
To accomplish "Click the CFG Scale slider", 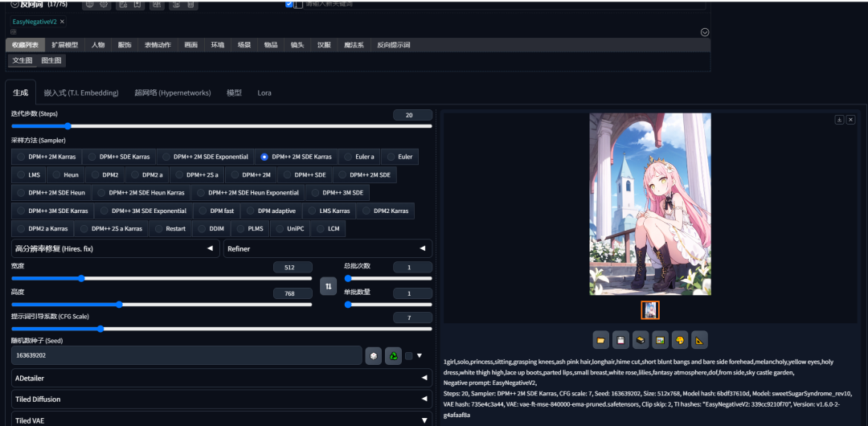I will [x=222, y=329].
